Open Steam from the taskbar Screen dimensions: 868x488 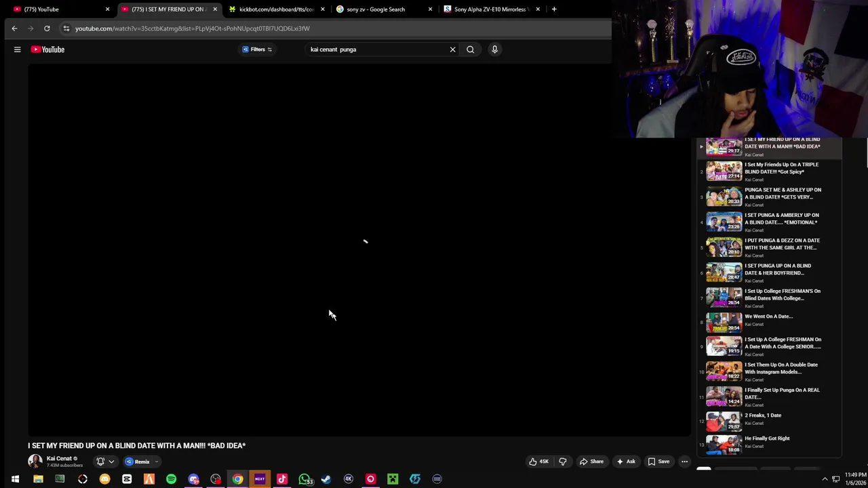click(326, 479)
